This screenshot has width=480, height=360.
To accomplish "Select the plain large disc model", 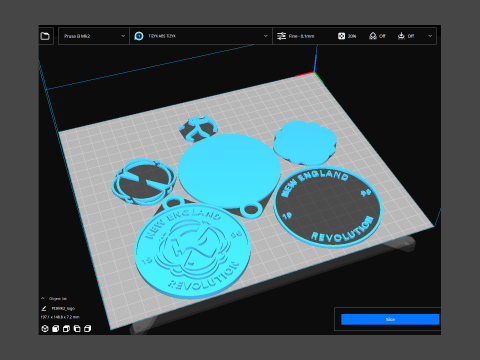I will (x=229, y=170).
